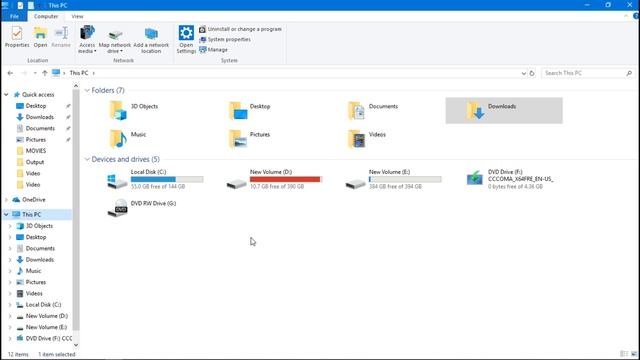Open Documents under Quick access
Viewport: 640px width, 360px height.
click(40, 128)
